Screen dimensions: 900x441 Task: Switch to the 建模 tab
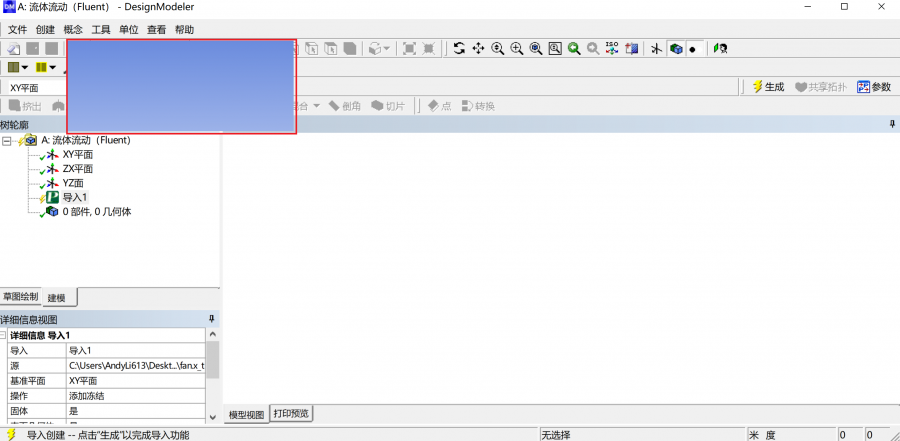59,297
